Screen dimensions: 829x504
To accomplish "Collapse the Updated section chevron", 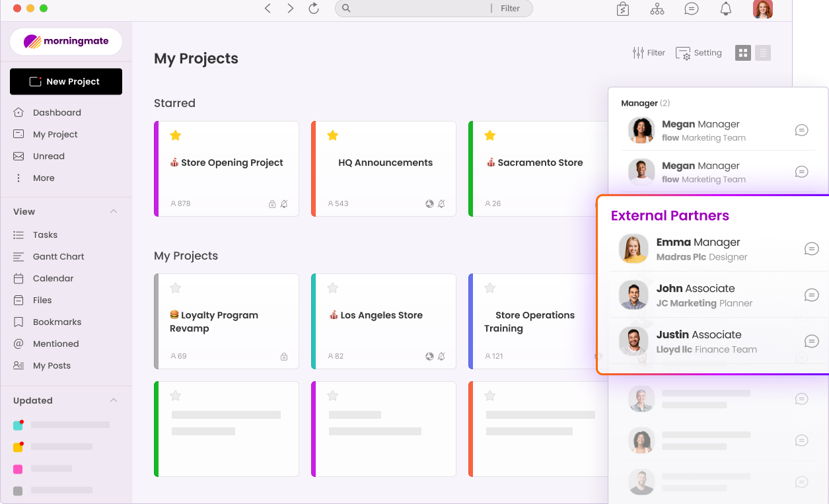I will 114,400.
